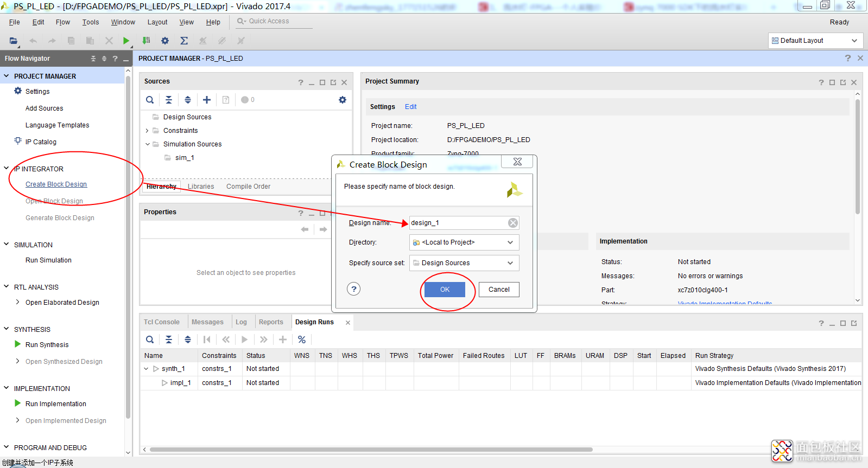This screenshot has height=468, width=868.
Task: Switch to Compile Order tab
Action: (x=248, y=187)
